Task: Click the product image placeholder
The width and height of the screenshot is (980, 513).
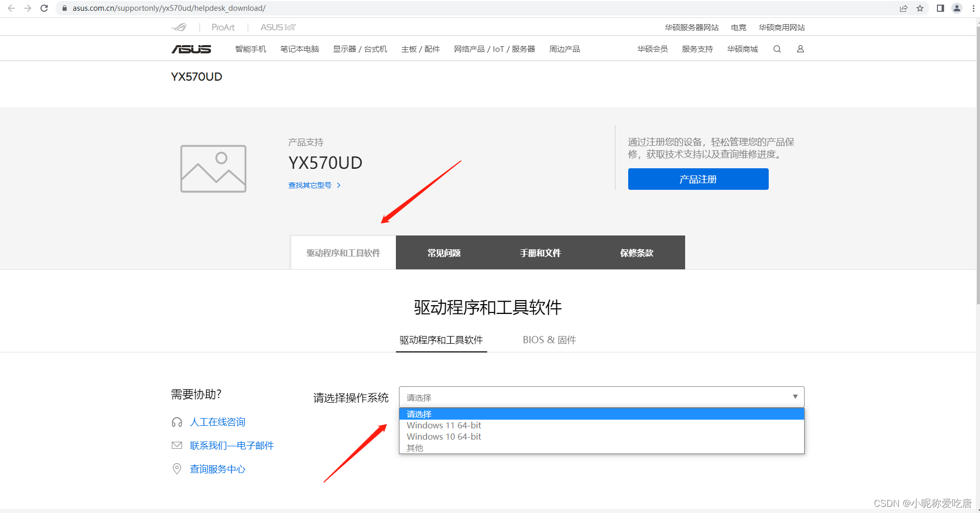Action: pos(213,169)
